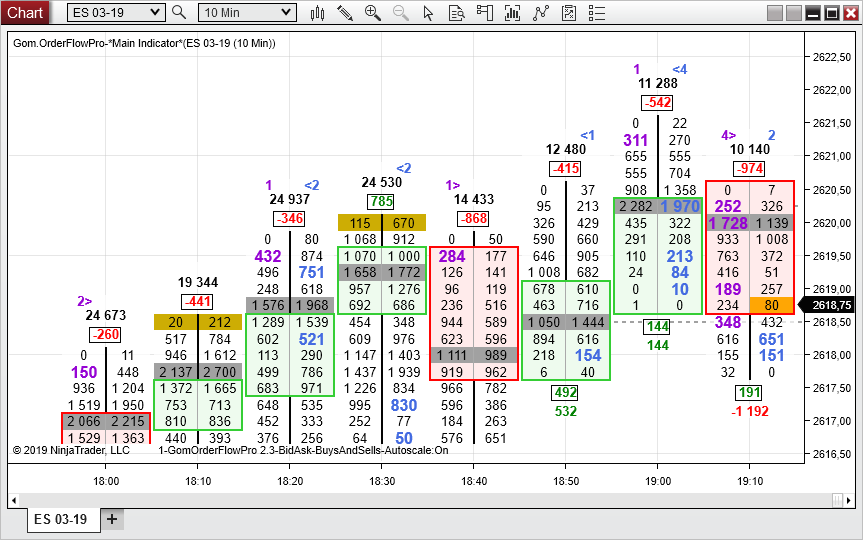Open the indicators bar-chart icon
This screenshot has width=863, height=540.
click(x=512, y=13)
